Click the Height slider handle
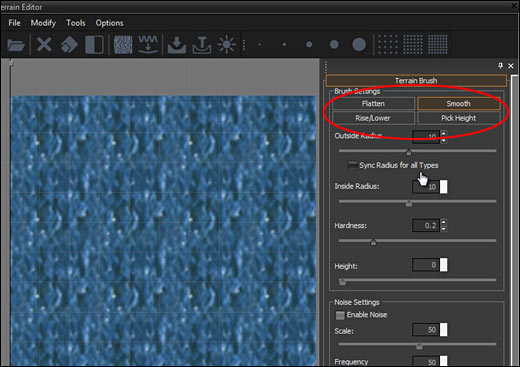 click(x=342, y=282)
